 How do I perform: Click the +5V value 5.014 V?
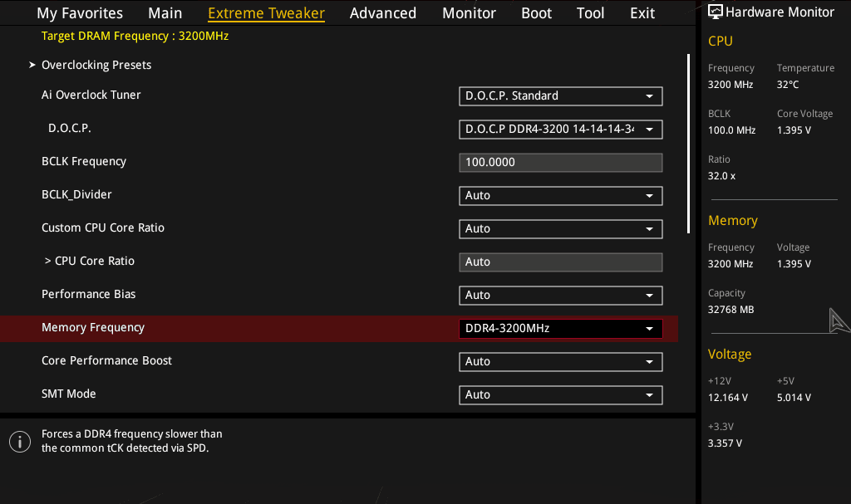tap(794, 398)
